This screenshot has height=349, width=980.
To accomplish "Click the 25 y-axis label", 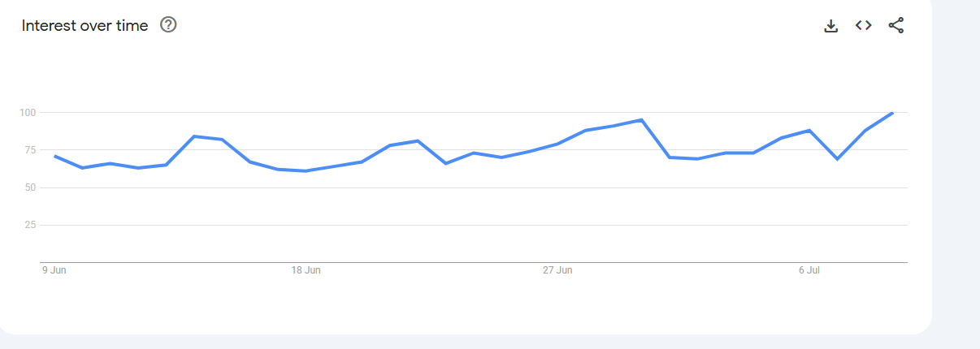I will point(30,225).
